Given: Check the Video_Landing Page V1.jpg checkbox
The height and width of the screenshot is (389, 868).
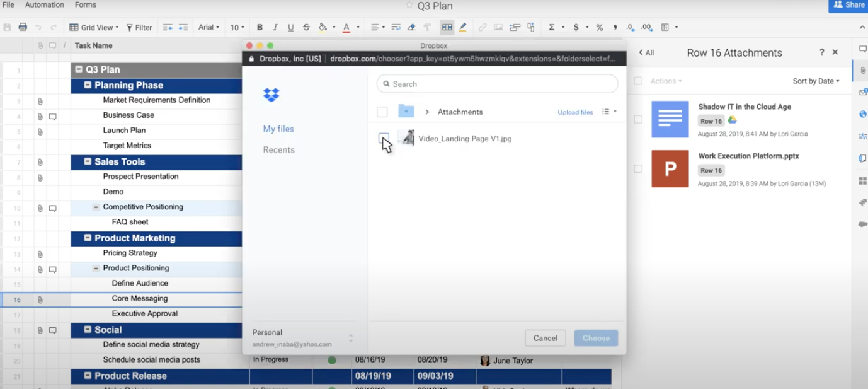Looking at the screenshot, I should point(384,139).
